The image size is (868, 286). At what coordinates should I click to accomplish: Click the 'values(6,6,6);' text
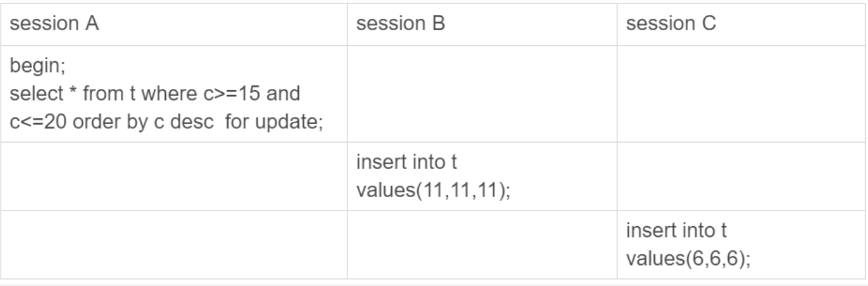click(679, 255)
